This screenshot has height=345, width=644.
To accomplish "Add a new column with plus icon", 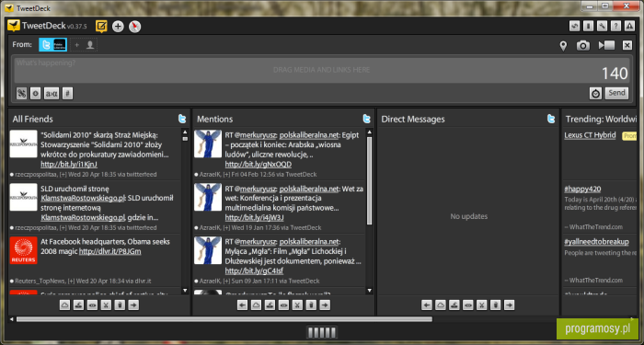I will point(118,27).
